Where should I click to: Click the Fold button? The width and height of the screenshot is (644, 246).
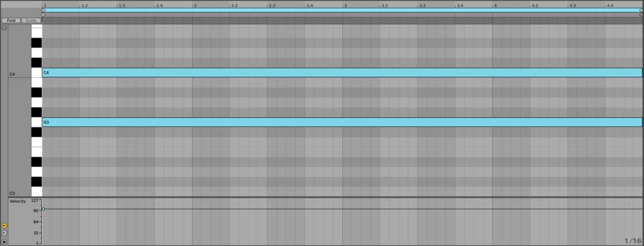pos(11,20)
